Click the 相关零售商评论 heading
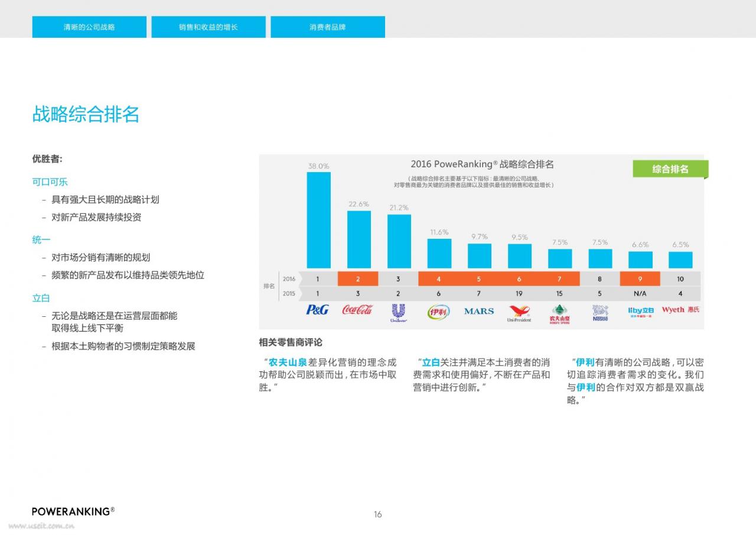Viewport: 756px width, 535px height. 291,342
